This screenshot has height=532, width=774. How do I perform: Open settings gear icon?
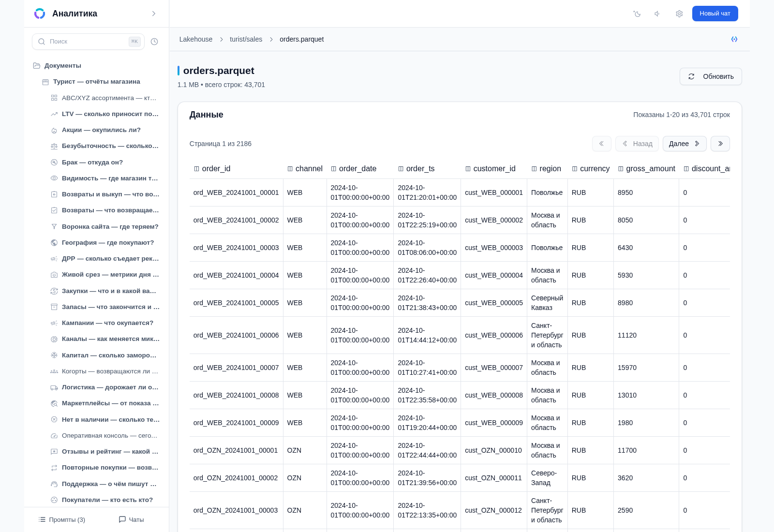[679, 14]
